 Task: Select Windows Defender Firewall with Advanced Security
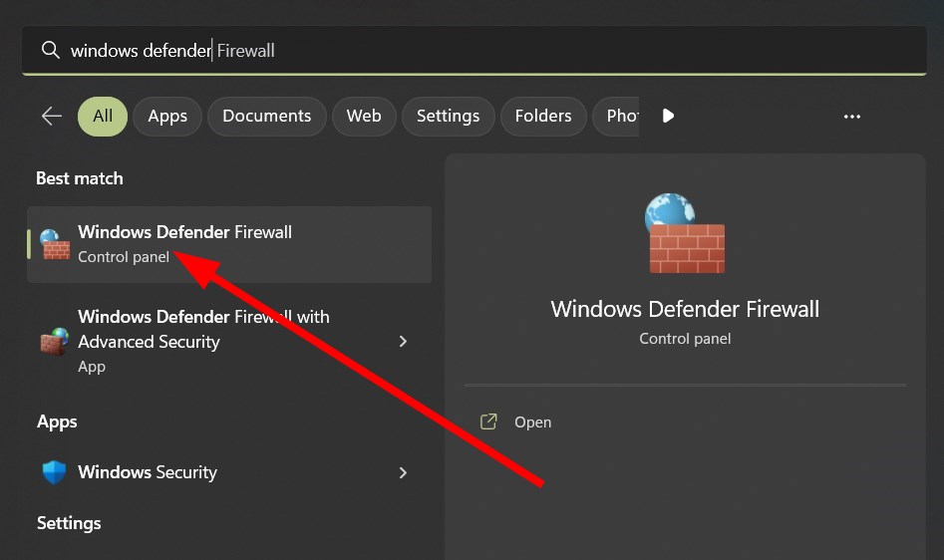pyautogui.click(x=229, y=341)
